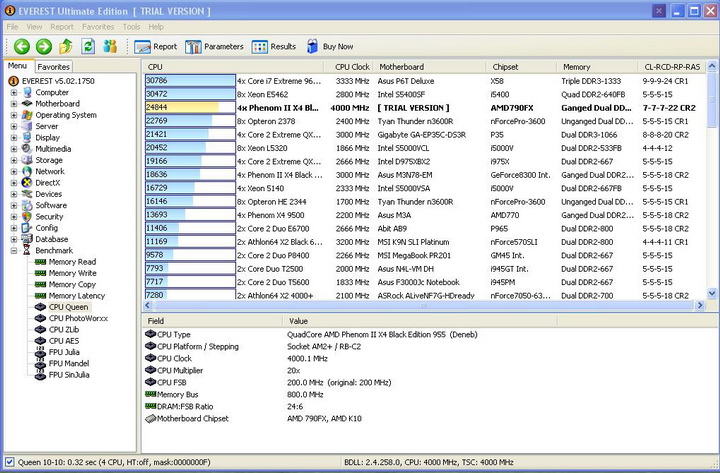The height and width of the screenshot is (473, 720).
Task: Select Memory Read benchmark
Action: pos(72,262)
